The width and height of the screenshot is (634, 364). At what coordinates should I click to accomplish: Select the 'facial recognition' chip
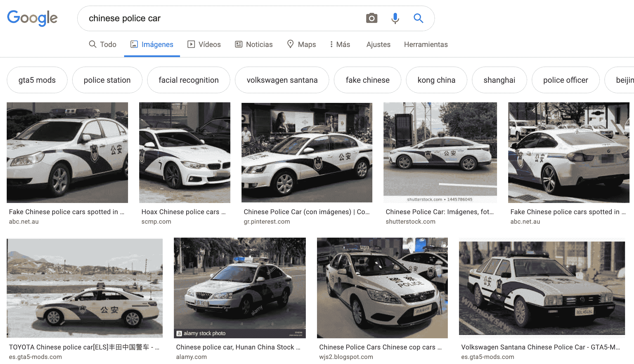[x=189, y=80]
